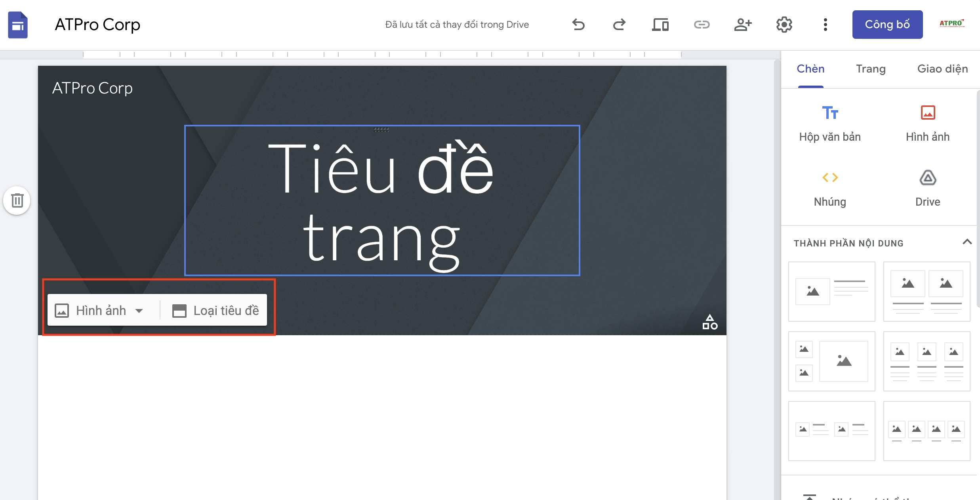Select the one-image-with-text layout thumbnail
980x500 pixels.
pos(831,292)
